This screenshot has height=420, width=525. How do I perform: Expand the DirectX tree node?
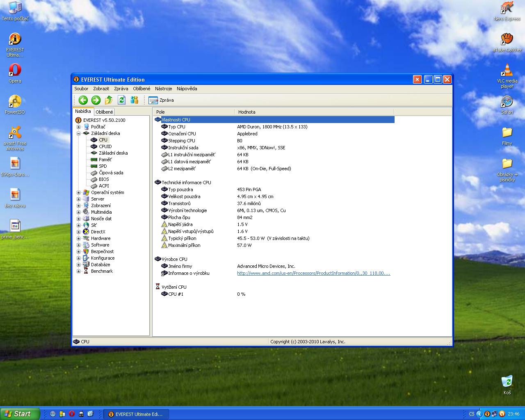point(78,232)
